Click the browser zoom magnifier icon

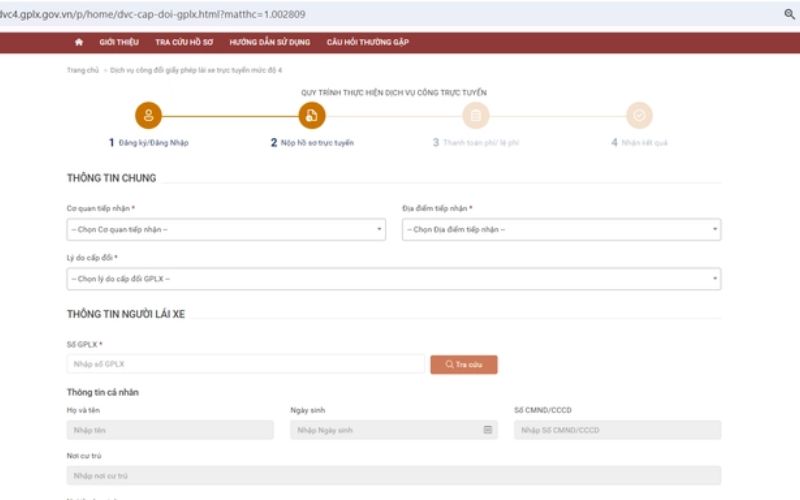(x=789, y=14)
